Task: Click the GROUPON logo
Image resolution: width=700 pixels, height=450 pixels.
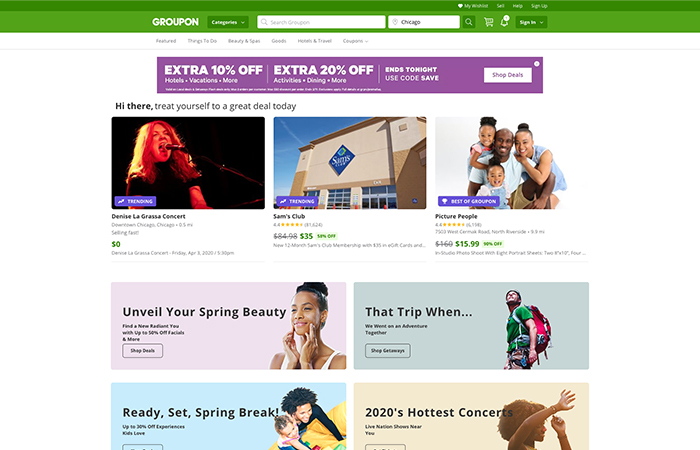Action: click(x=175, y=22)
